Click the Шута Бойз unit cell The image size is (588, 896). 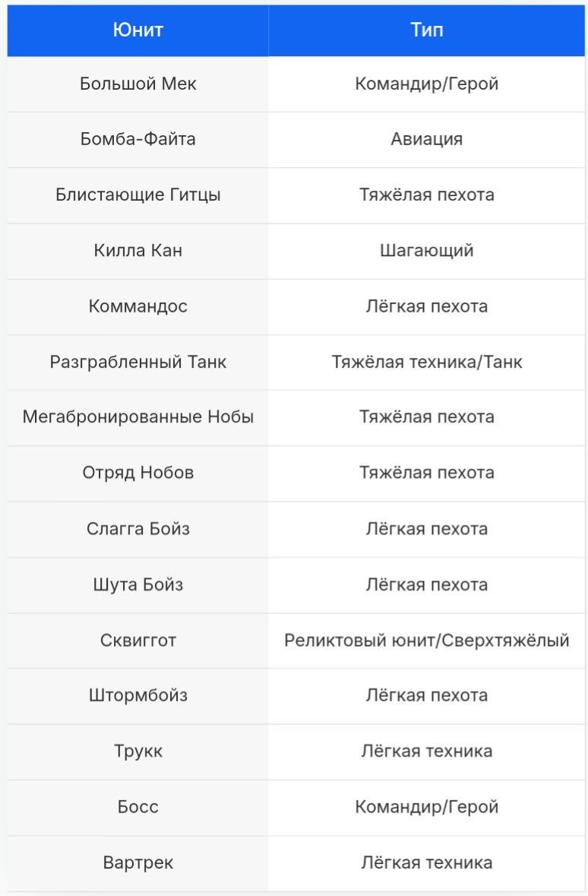coord(138,584)
